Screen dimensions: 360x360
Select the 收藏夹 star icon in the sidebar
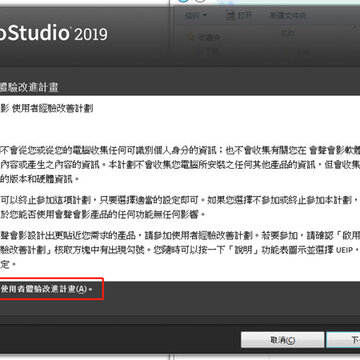191,37
